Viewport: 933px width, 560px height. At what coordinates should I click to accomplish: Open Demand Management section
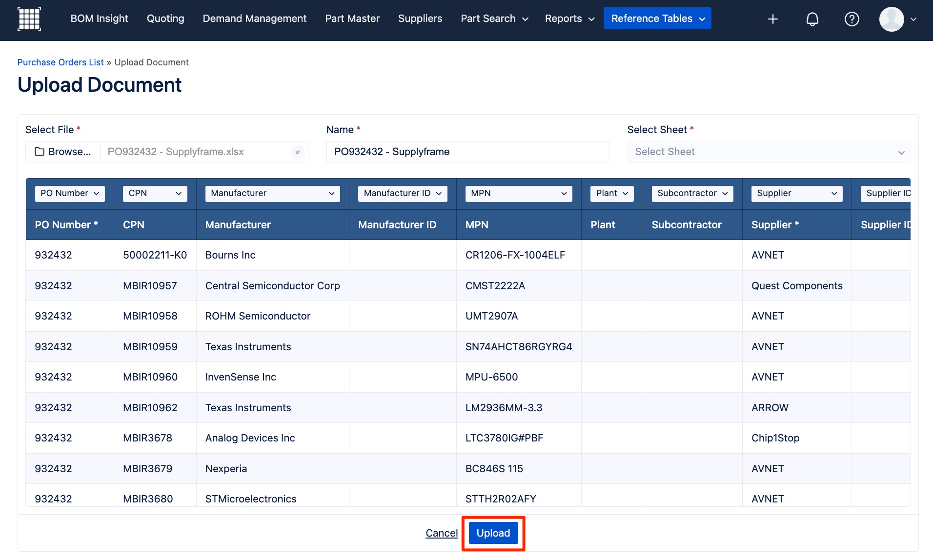click(255, 19)
